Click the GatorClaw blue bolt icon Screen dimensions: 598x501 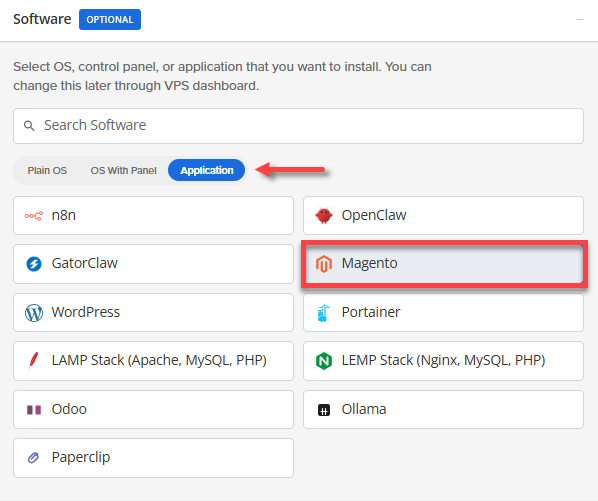(34, 264)
